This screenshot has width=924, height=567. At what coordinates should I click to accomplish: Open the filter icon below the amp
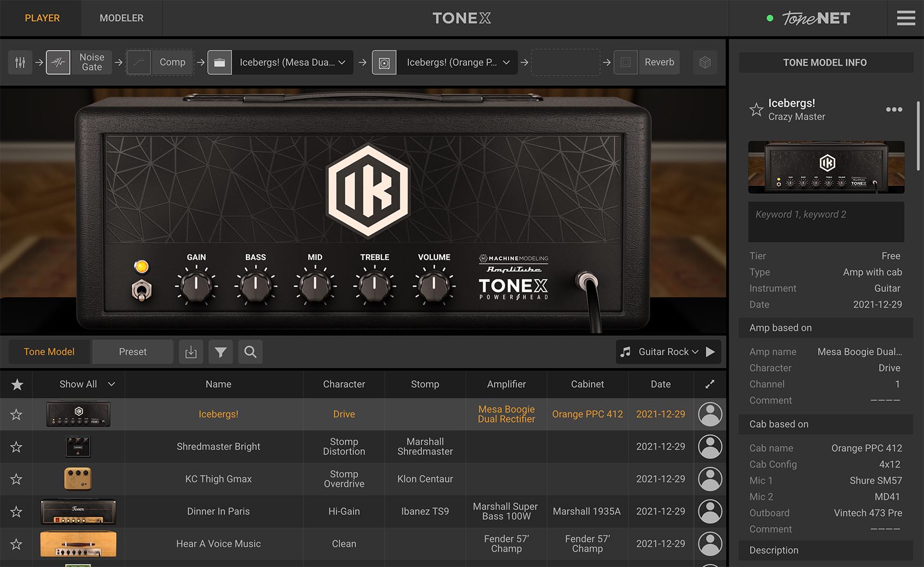point(220,352)
